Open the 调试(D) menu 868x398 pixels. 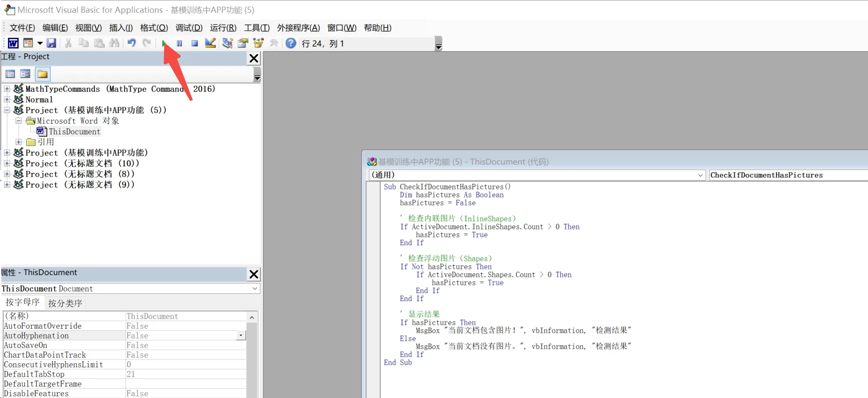189,28
